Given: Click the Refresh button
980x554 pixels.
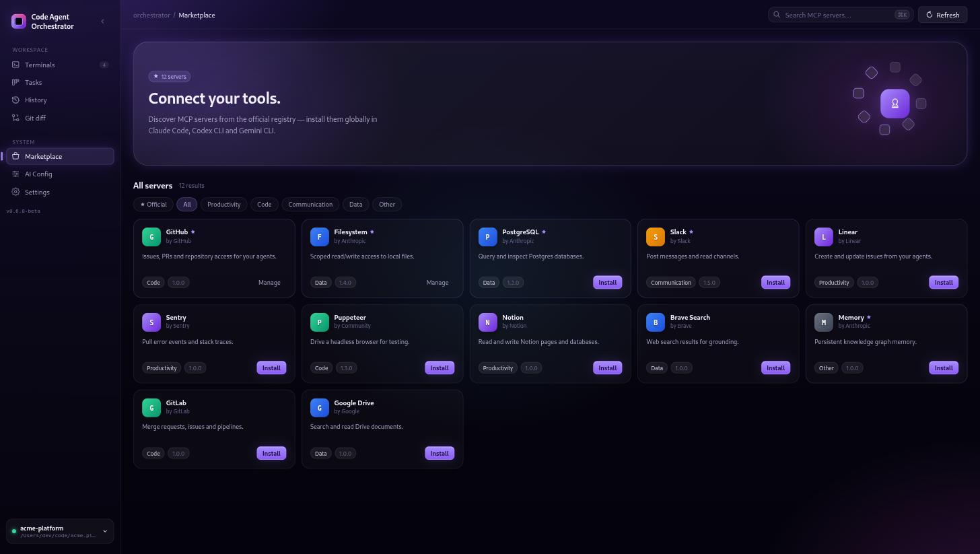Looking at the screenshot, I should tap(942, 15).
